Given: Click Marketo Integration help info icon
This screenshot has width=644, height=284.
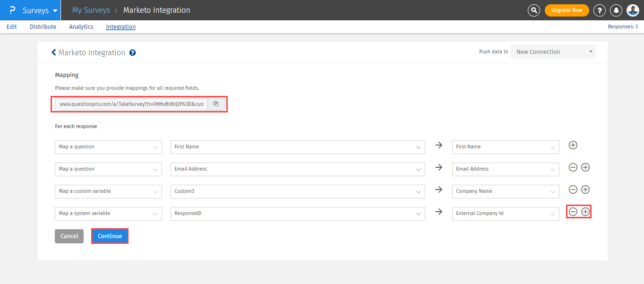Looking at the screenshot, I should click(133, 53).
